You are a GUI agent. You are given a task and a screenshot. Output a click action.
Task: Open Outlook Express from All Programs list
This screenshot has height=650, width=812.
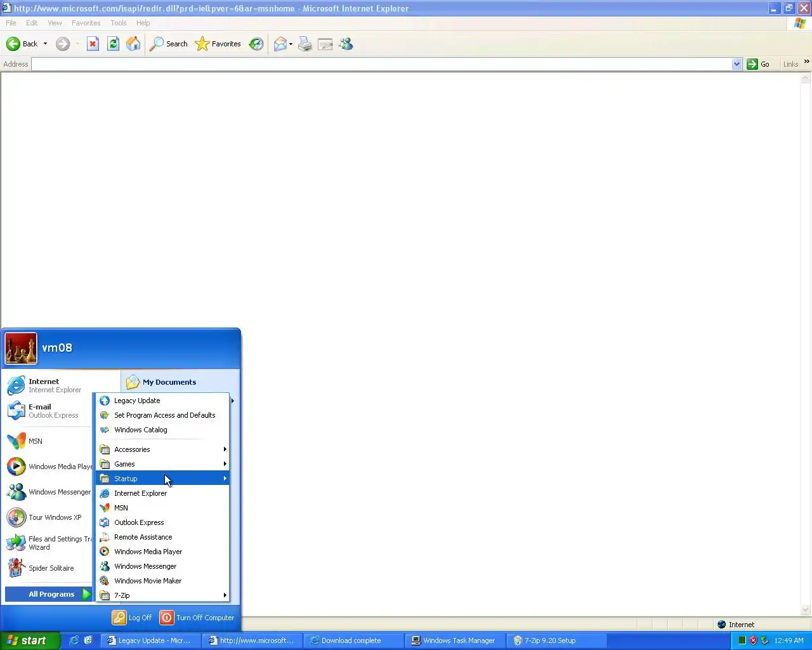point(162,522)
